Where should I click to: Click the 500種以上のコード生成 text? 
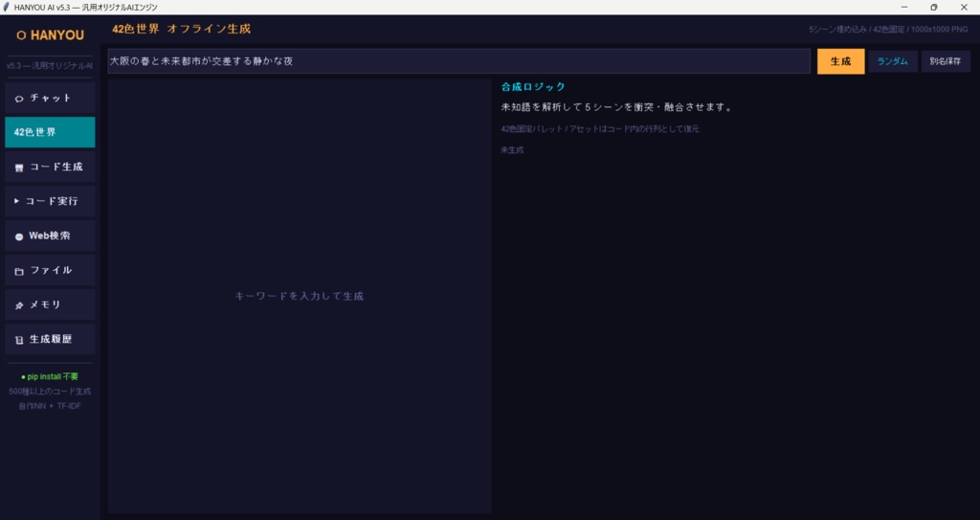(x=50, y=391)
